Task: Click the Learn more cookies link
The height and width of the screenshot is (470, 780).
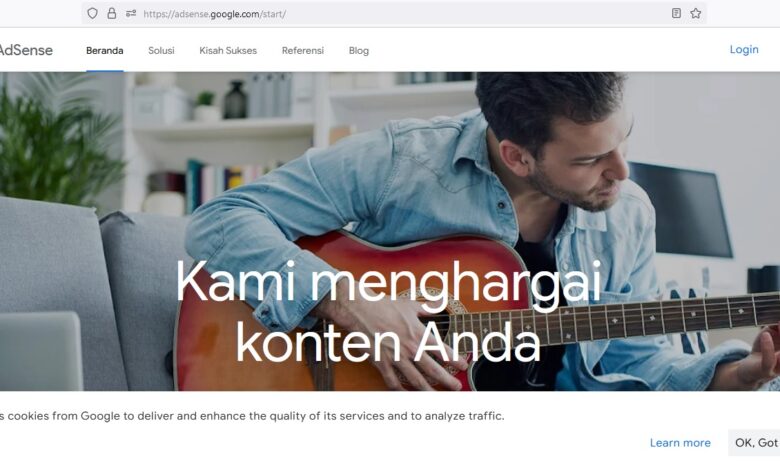Action: pos(680,443)
